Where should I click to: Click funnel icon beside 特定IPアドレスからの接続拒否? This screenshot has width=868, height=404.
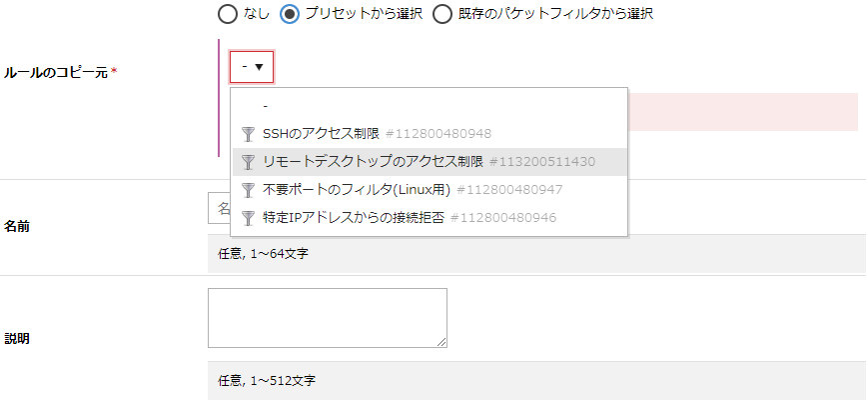[x=249, y=218]
